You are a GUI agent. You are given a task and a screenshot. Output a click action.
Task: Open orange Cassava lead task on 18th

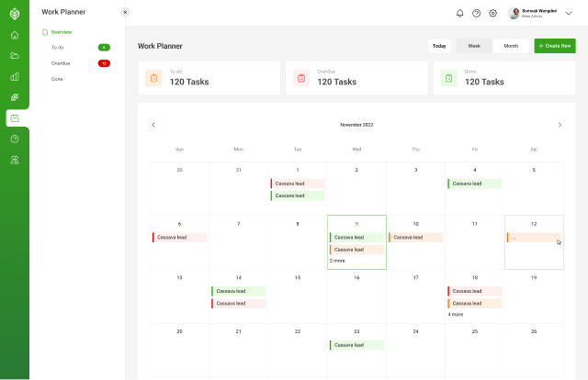pyautogui.click(x=475, y=304)
